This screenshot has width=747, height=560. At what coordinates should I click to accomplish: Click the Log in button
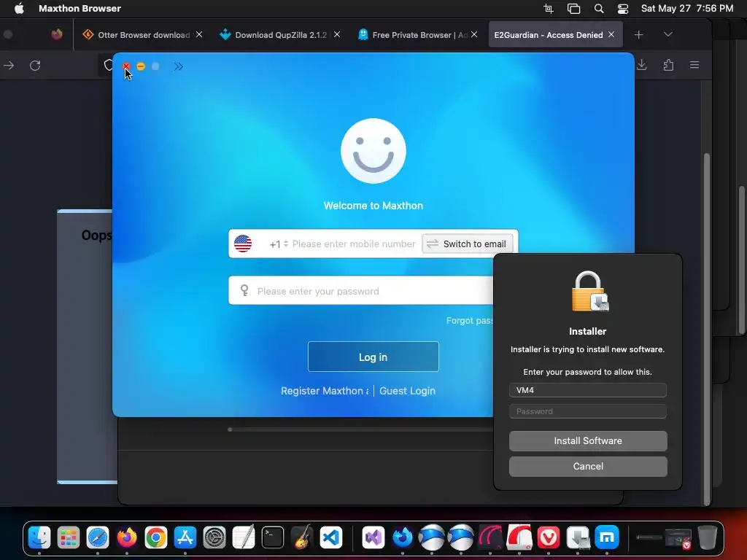click(x=373, y=357)
